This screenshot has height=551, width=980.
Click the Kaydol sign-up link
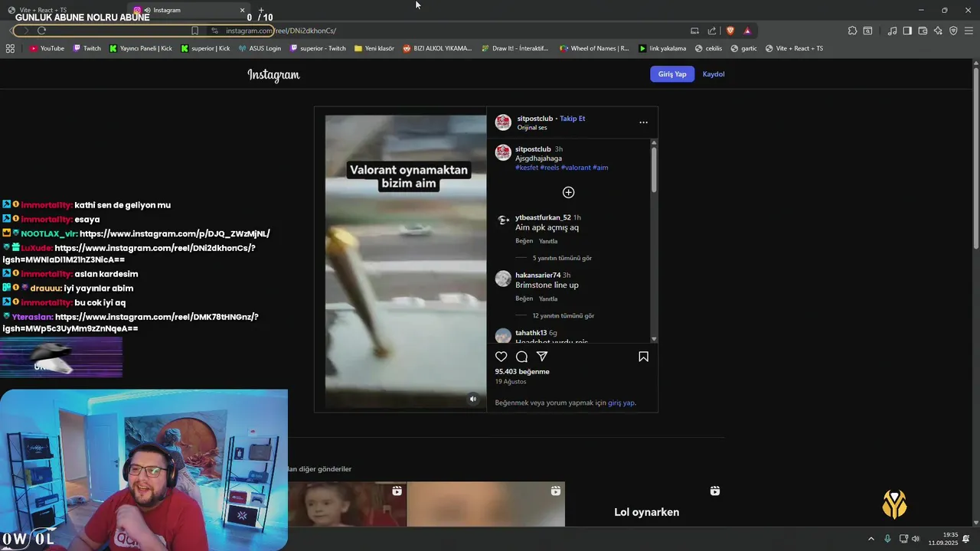(x=714, y=74)
